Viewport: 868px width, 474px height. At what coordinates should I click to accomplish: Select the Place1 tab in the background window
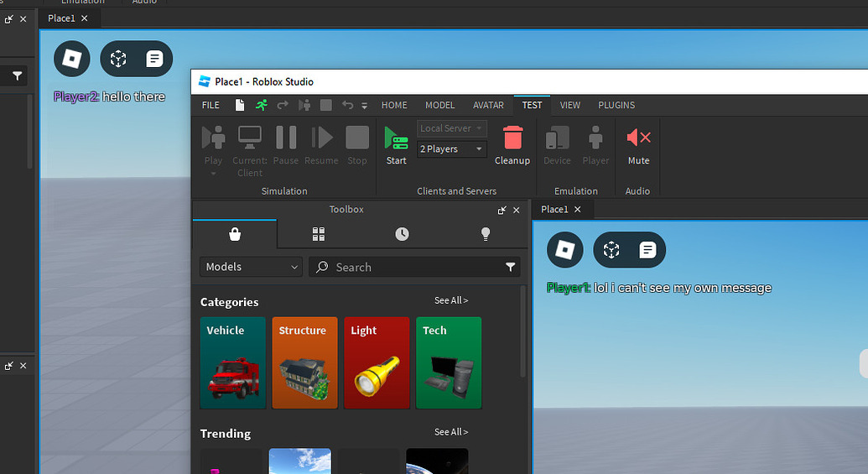coord(61,18)
